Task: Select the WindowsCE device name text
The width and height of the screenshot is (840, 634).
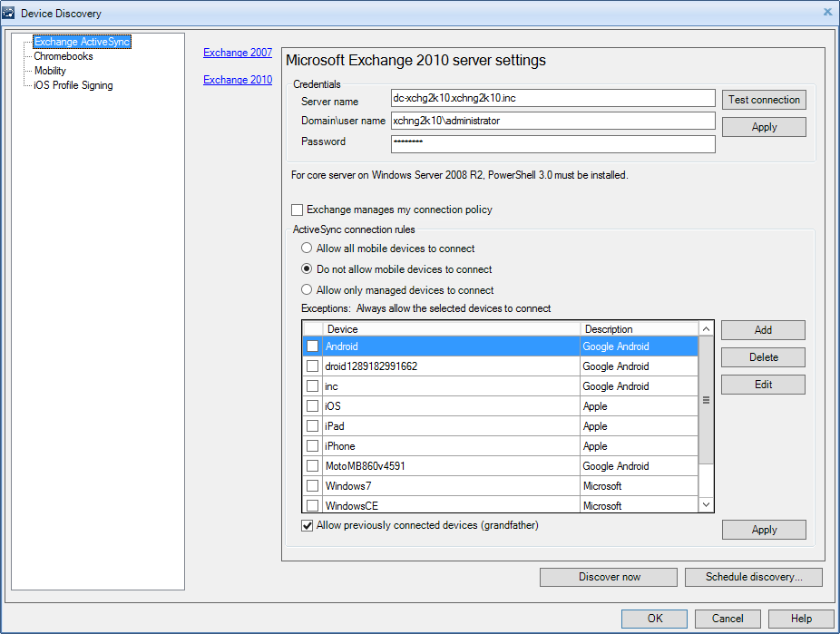Action: 351,505
